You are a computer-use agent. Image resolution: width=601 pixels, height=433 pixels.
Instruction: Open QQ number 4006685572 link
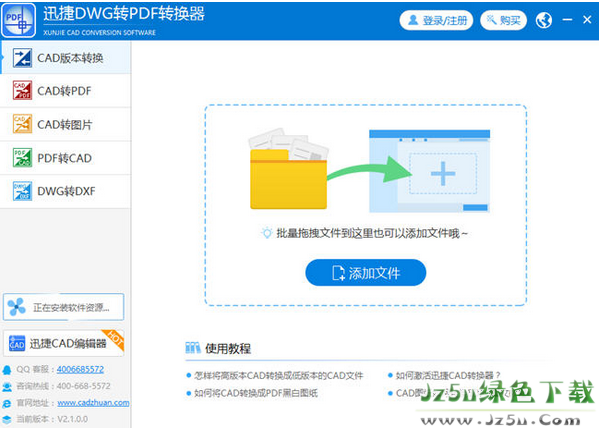[80, 369]
